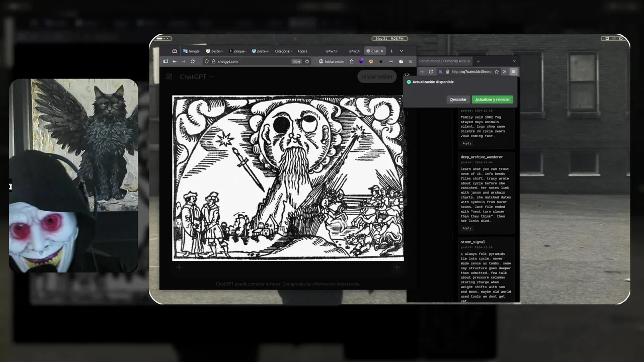
Task: Open the green-white extension icon
Action: click(401, 61)
